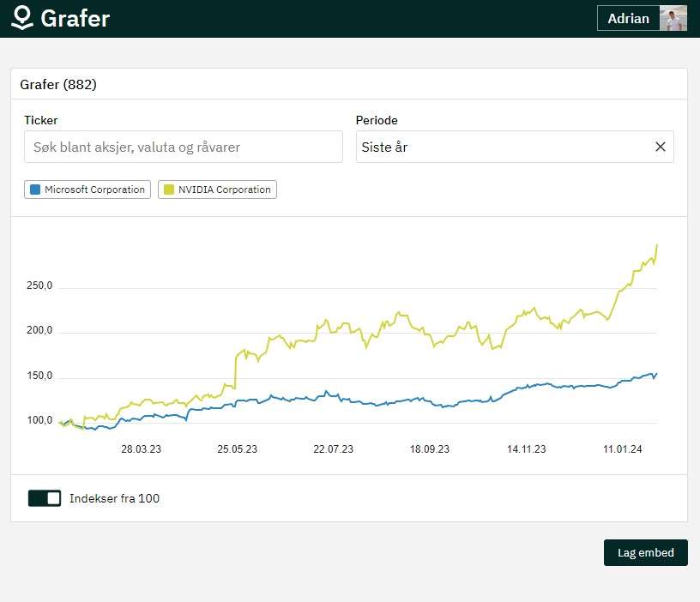Viewport: 700px width, 602px height.
Task: Click the 11.01.24 date on the x-axis
Action: point(624,448)
